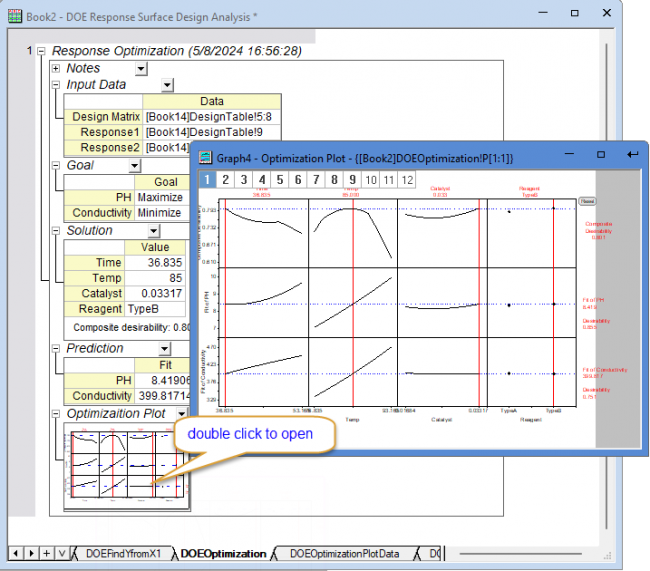
Task: Collapse the Prediction section
Action: pos(56,349)
